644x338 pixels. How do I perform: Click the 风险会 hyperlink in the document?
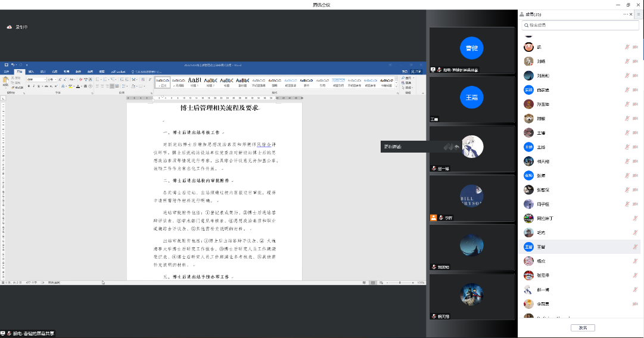263,144
